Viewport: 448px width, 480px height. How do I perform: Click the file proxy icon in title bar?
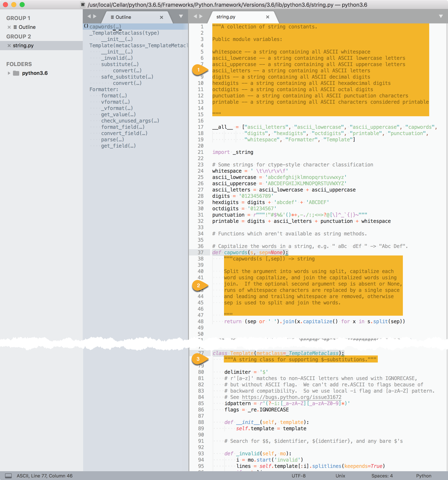point(83,5)
